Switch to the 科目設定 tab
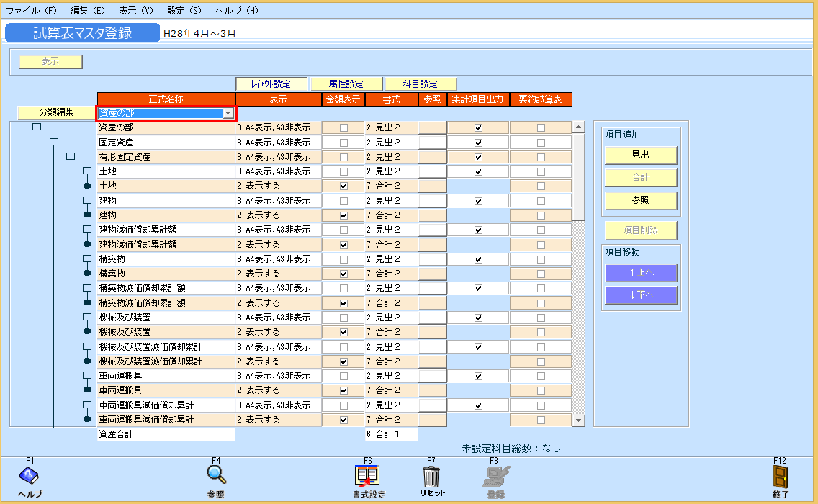 [x=421, y=84]
